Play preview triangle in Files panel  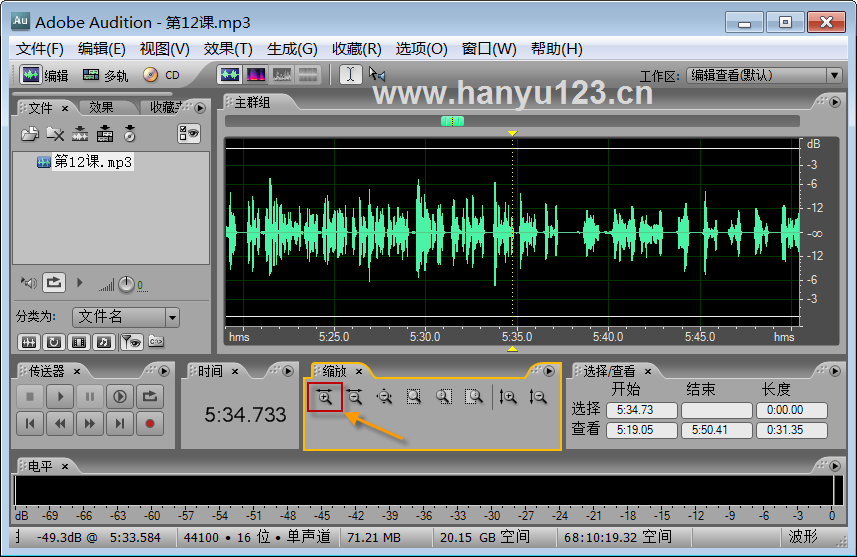(80, 283)
